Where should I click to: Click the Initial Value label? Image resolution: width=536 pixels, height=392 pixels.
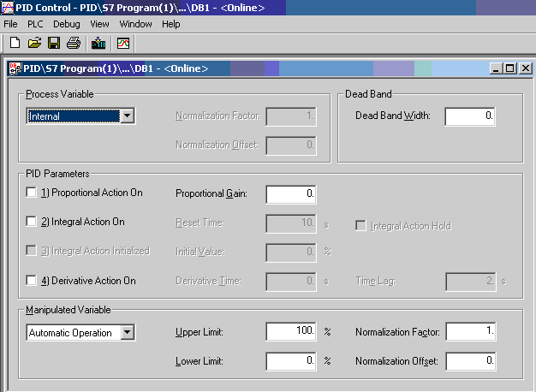[x=200, y=252]
